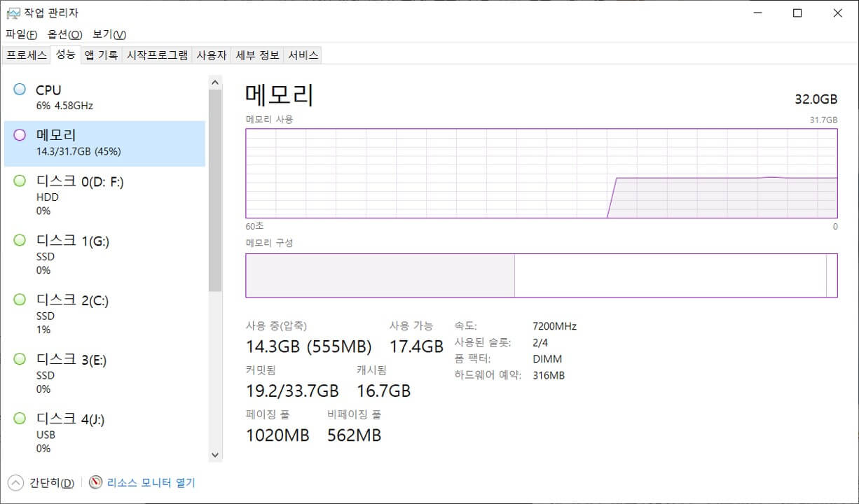Click the 간단히(D) fewer details button
This screenshot has height=504, width=859.
click(52, 482)
